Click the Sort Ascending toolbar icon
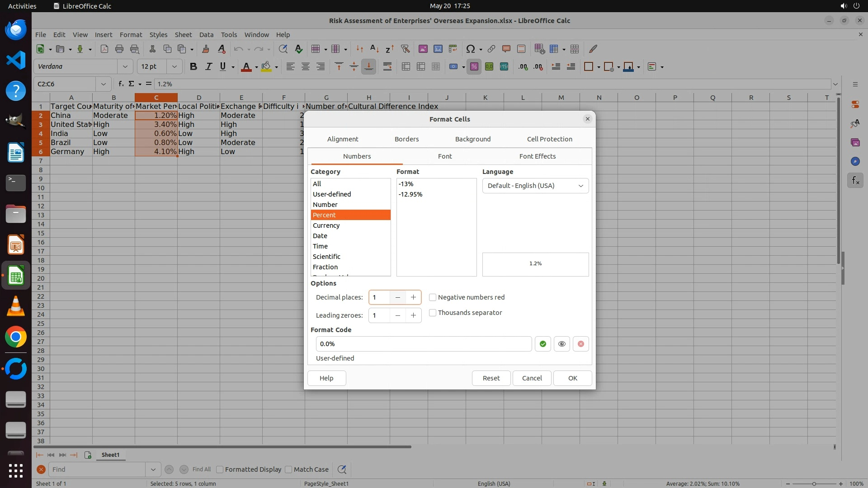Viewport: 868px width, 488px height. coord(374,49)
